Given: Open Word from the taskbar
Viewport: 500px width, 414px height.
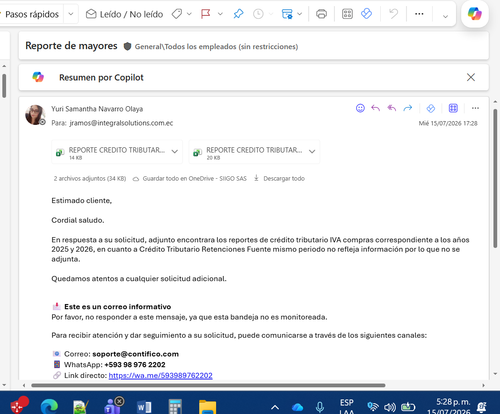Looking at the screenshot, I should 144,407.
